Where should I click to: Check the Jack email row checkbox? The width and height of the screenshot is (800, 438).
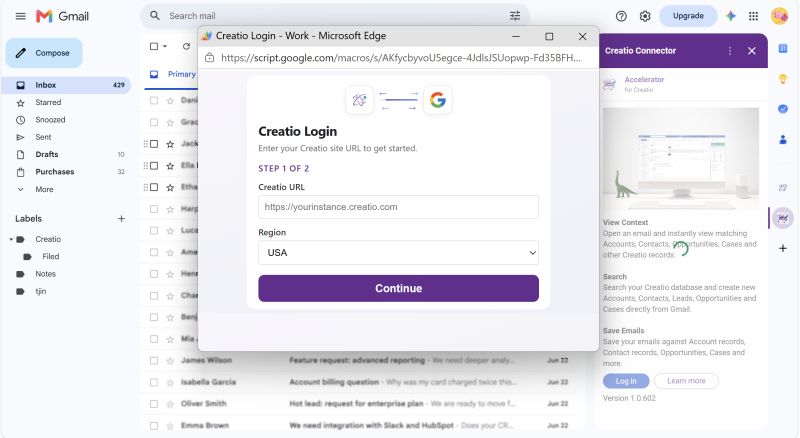point(154,144)
